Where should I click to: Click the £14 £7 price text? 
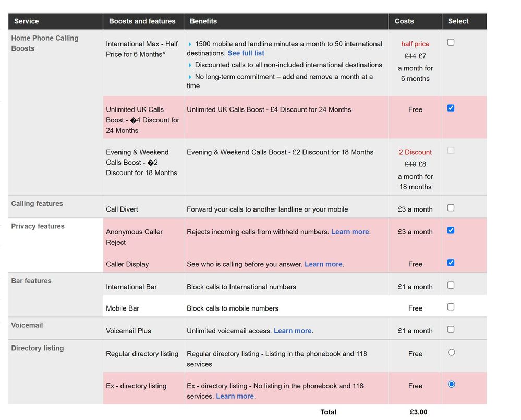415,56
